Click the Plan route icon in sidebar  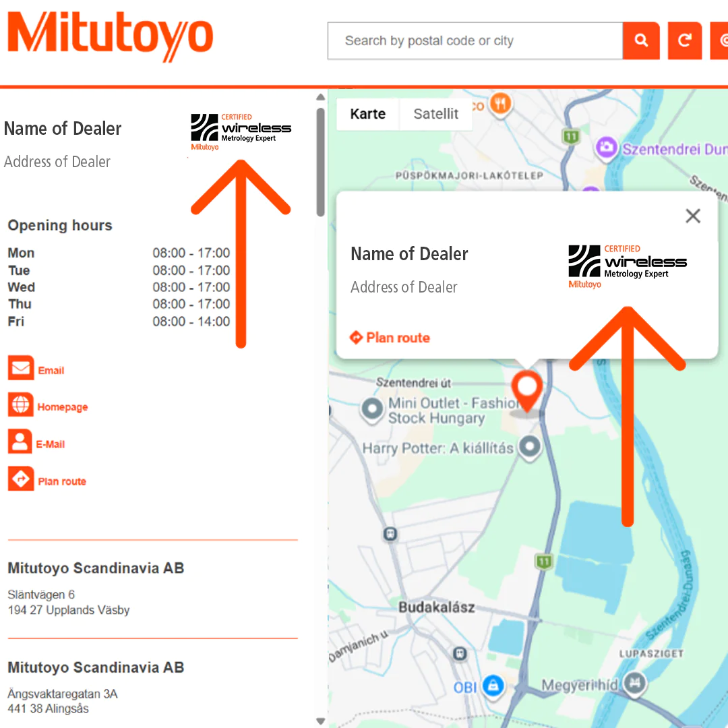coord(21,480)
